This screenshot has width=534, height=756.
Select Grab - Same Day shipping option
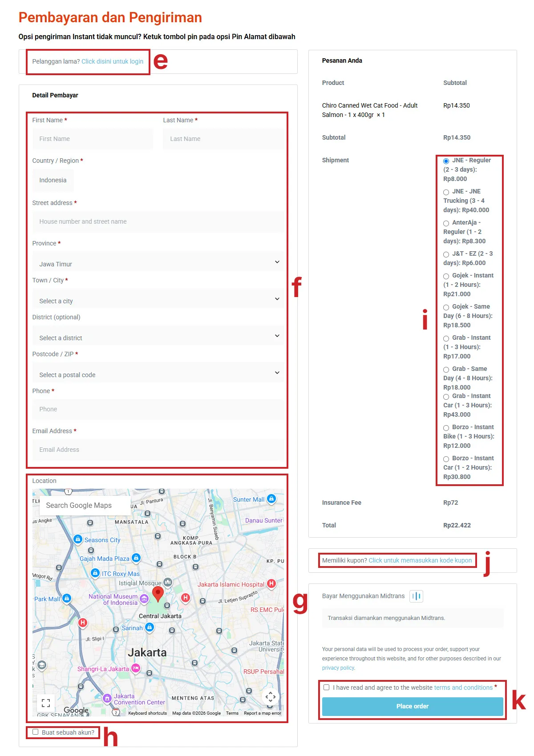tap(446, 370)
